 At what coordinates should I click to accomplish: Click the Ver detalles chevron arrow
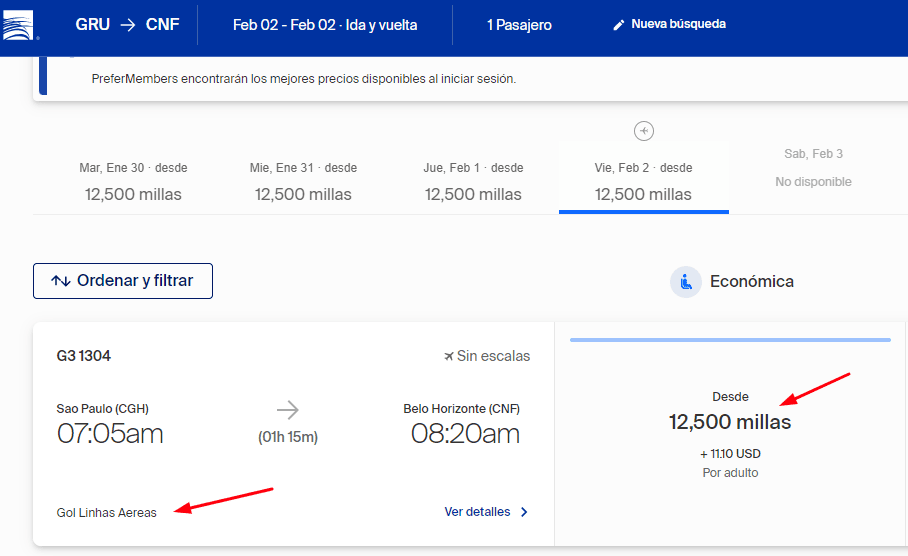(x=525, y=512)
